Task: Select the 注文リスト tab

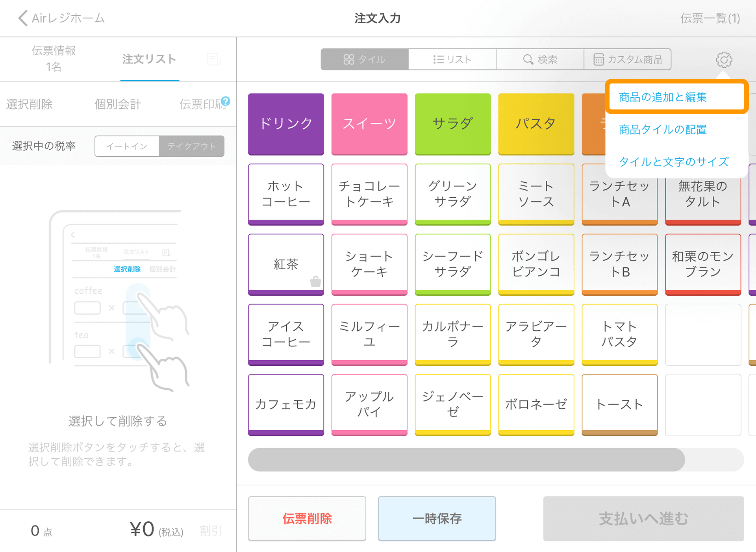Action: pyautogui.click(x=150, y=59)
